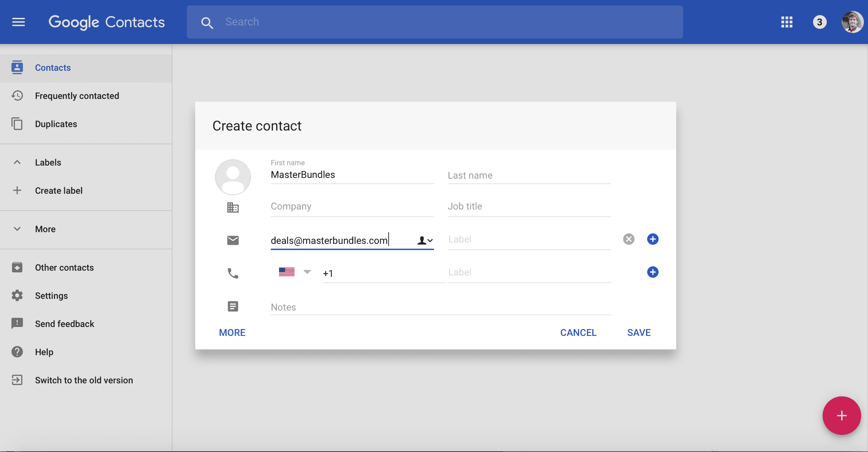Click the plus icon beside Create label
868x452 pixels.
tap(17, 190)
